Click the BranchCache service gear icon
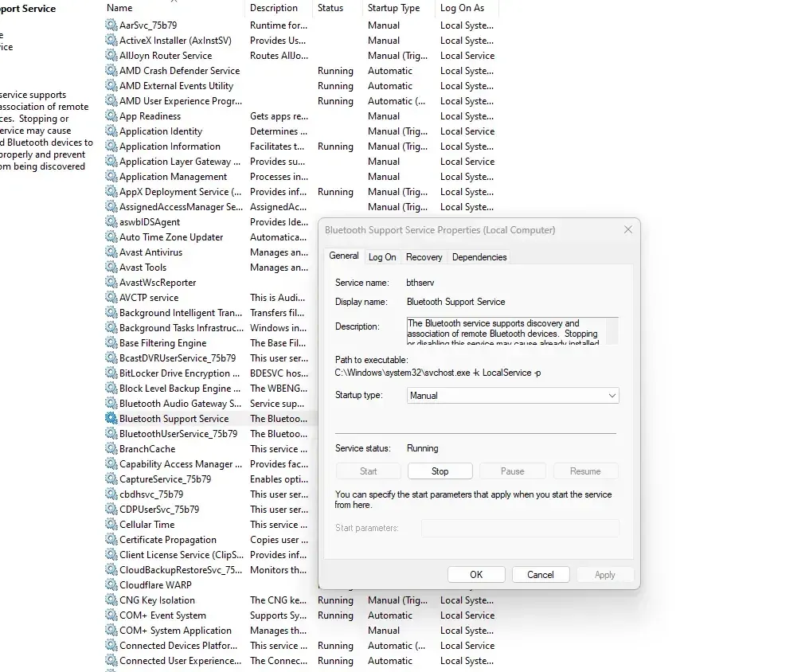The width and height of the screenshot is (809, 672). [x=111, y=449]
